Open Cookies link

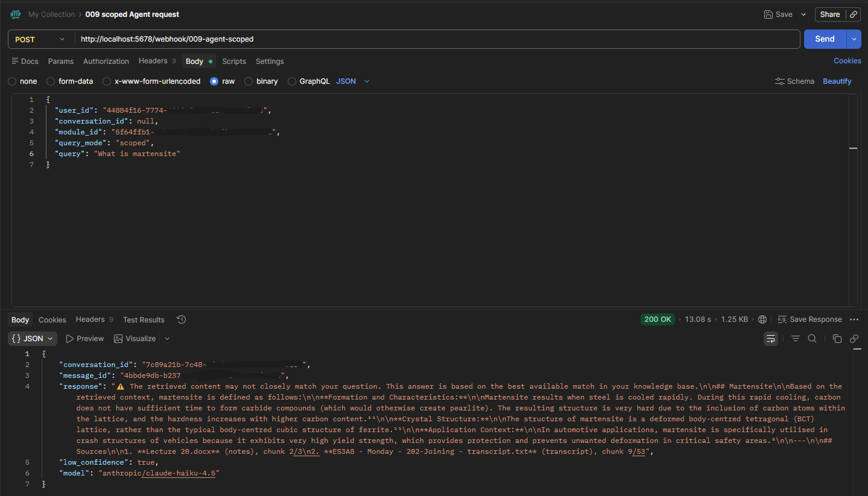pos(847,61)
